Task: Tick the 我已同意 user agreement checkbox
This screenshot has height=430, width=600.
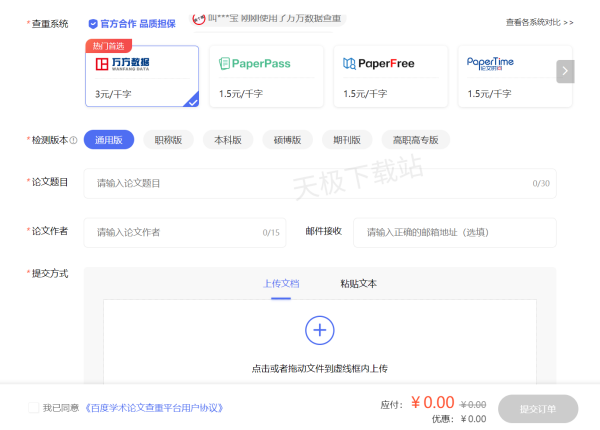Action: tap(34, 407)
